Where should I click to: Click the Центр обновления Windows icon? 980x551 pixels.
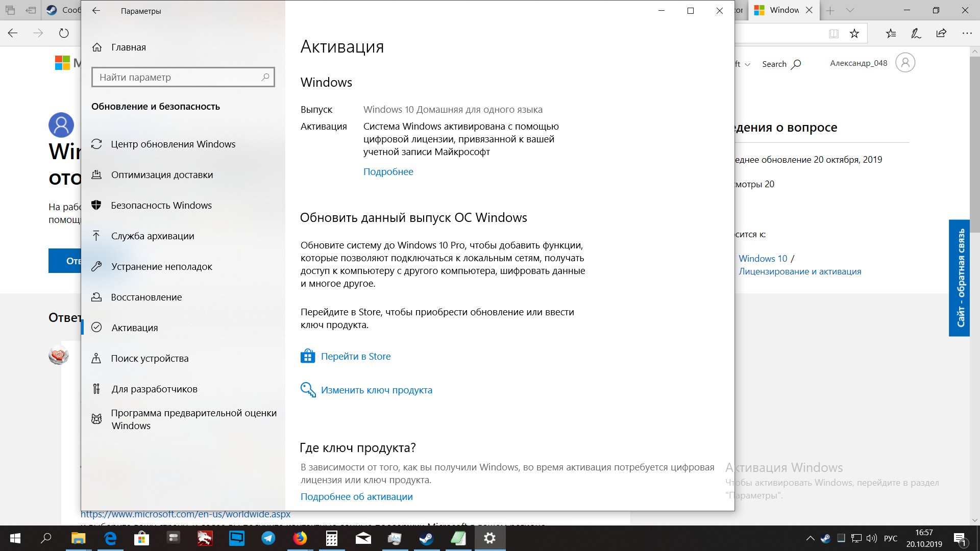(97, 143)
